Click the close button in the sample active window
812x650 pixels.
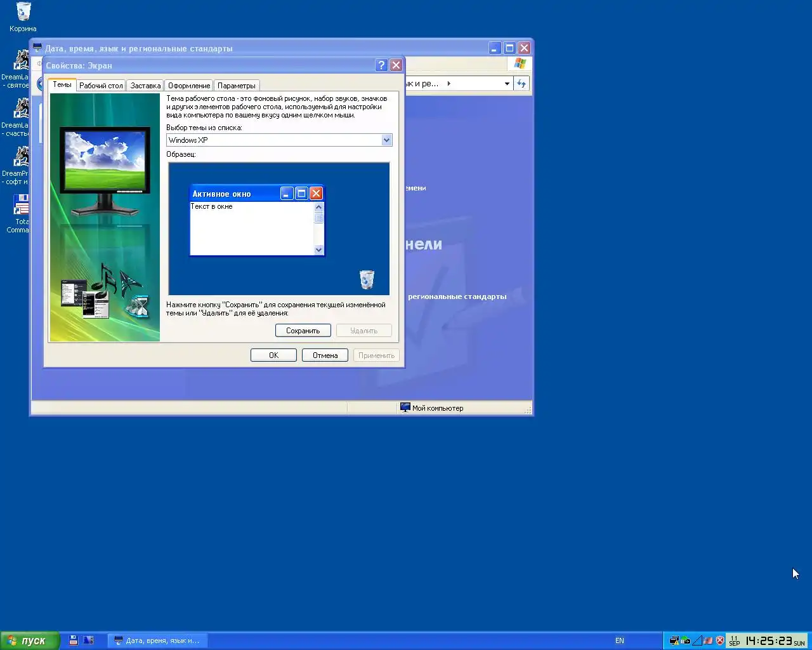tap(316, 193)
